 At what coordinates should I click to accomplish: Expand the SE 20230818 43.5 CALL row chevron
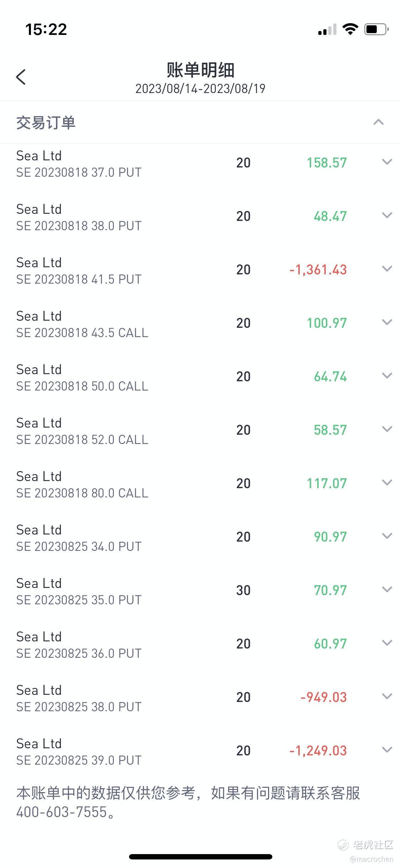(x=387, y=322)
